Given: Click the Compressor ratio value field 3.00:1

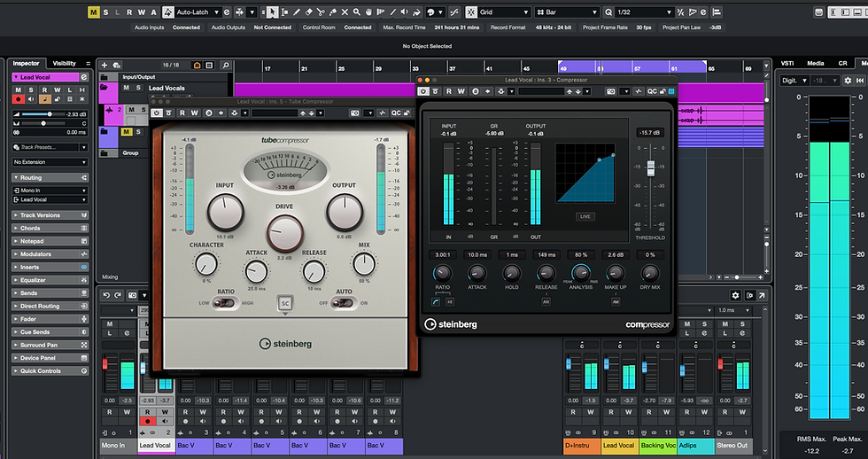Looking at the screenshot, I should pos(442,254).
